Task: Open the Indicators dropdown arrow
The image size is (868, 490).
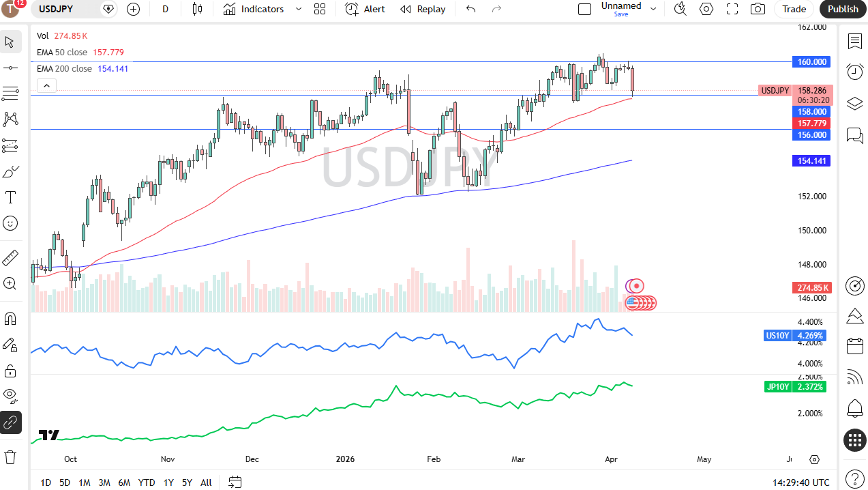Action: pyautogui.click(x=297, y=9)
